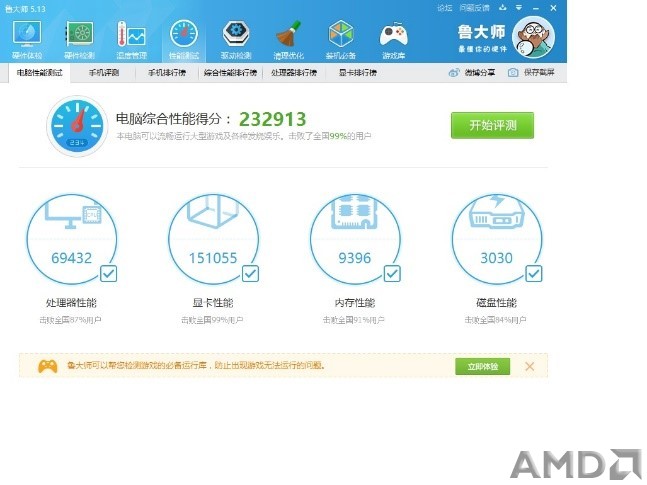Viewport: 647px width, 485px height.
Task: Click the download arrow icon in title bar
Action: pyautogui.click(x=503, y=7)
